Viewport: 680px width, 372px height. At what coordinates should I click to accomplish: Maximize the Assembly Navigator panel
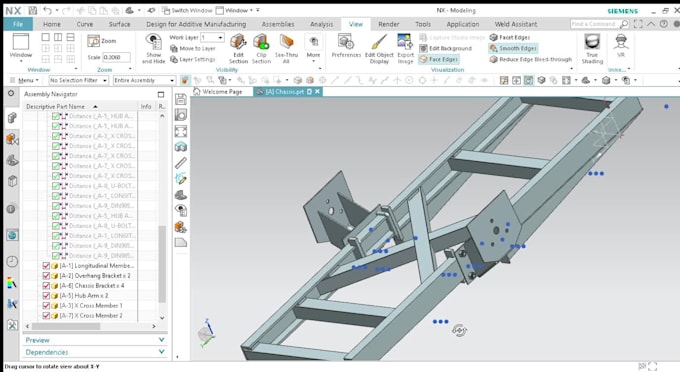click(161, 94)
